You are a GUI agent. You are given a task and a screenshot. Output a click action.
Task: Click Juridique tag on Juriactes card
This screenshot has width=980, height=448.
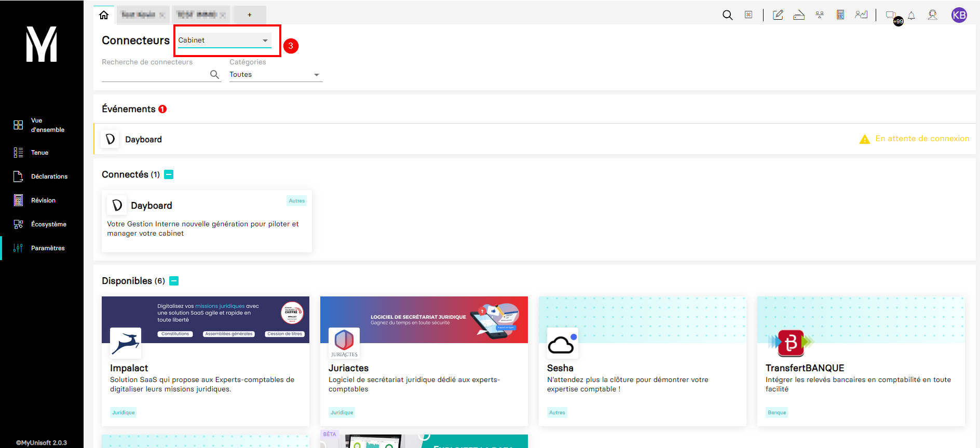click(342, 413)
